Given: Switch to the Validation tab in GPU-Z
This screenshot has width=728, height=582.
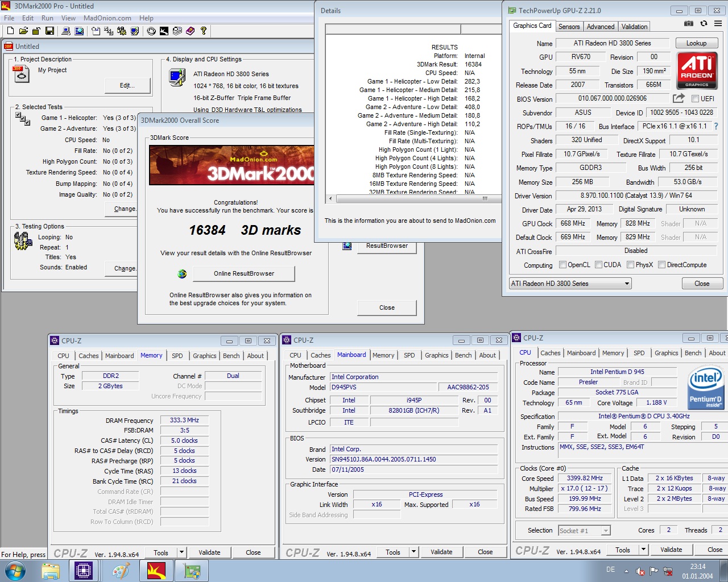Looking at the screenshot, I should [634, 27].
